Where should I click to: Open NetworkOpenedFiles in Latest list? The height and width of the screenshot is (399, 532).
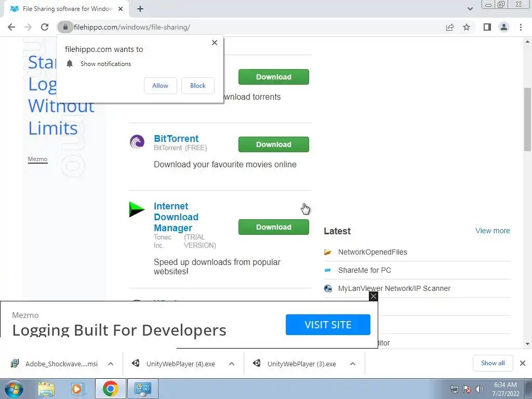click(x=373, y=252)
